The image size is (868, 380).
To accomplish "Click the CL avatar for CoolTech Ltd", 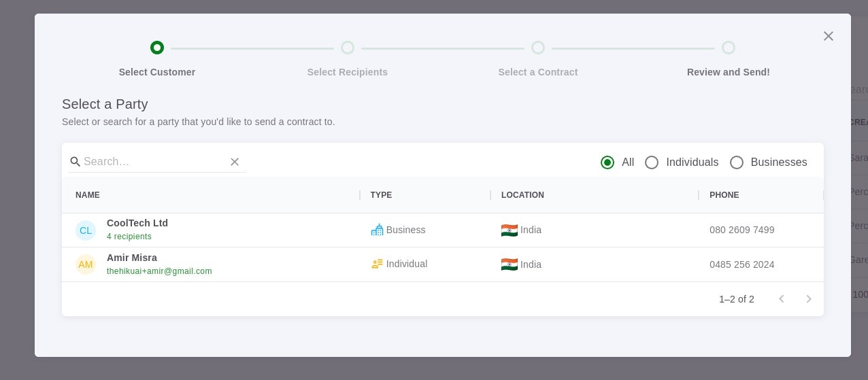I will [86, 230].
